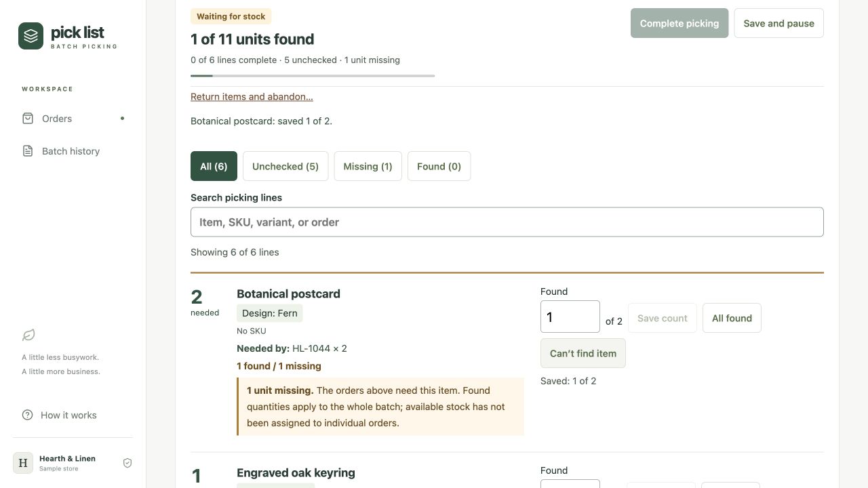Click Save and pause
This screenshot has width=868, height=488.
click(x=778, y=23)
